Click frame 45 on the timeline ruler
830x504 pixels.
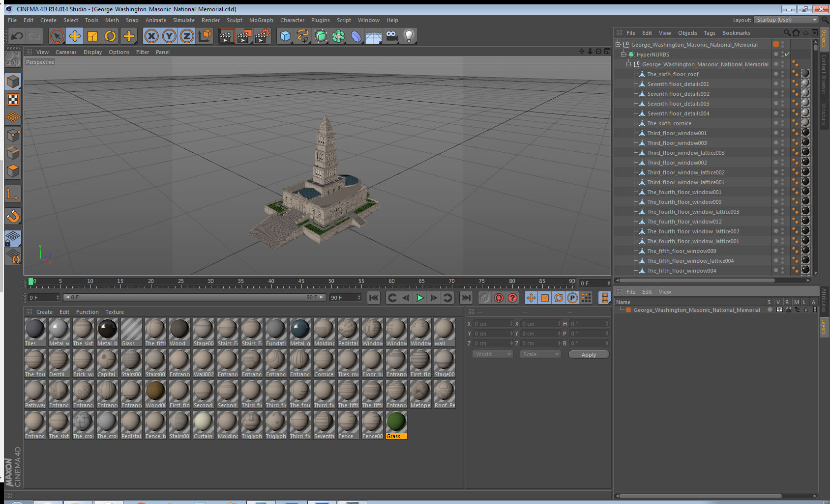[301, 282]
